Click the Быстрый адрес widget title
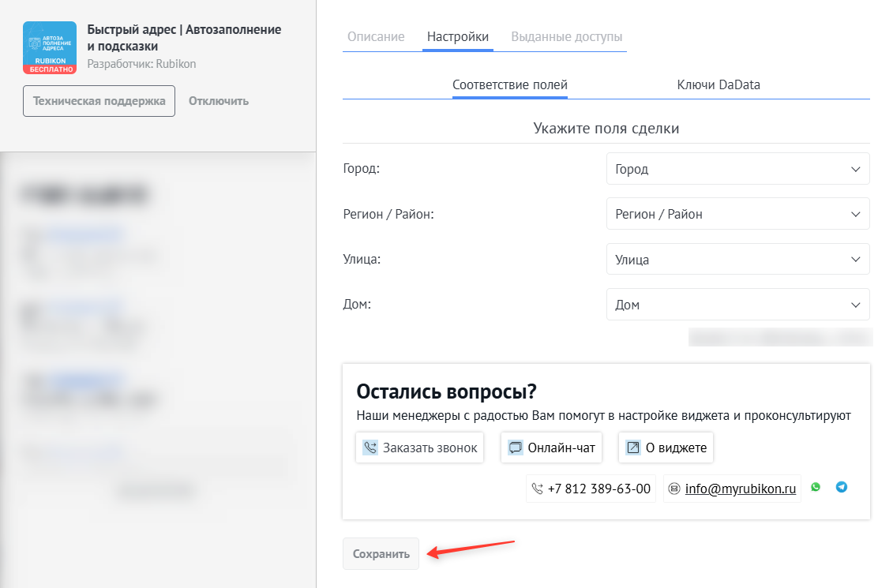 pos(184,38)
